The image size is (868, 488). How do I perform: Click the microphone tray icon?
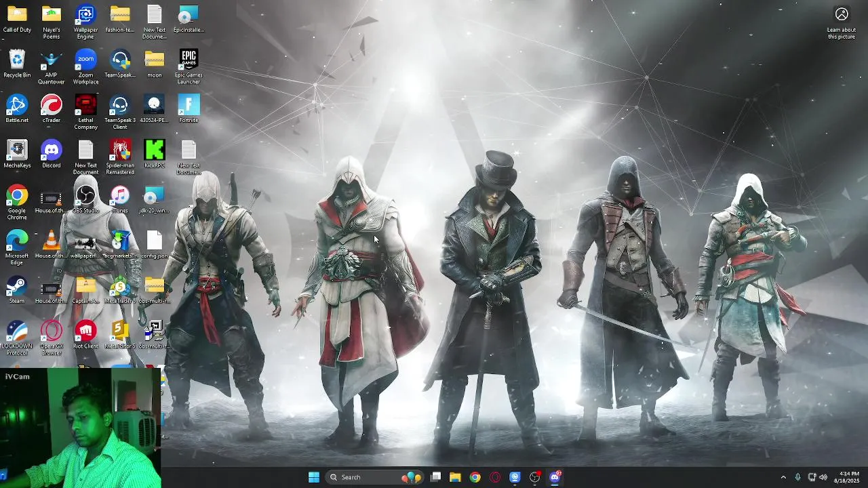pos(797,477)
